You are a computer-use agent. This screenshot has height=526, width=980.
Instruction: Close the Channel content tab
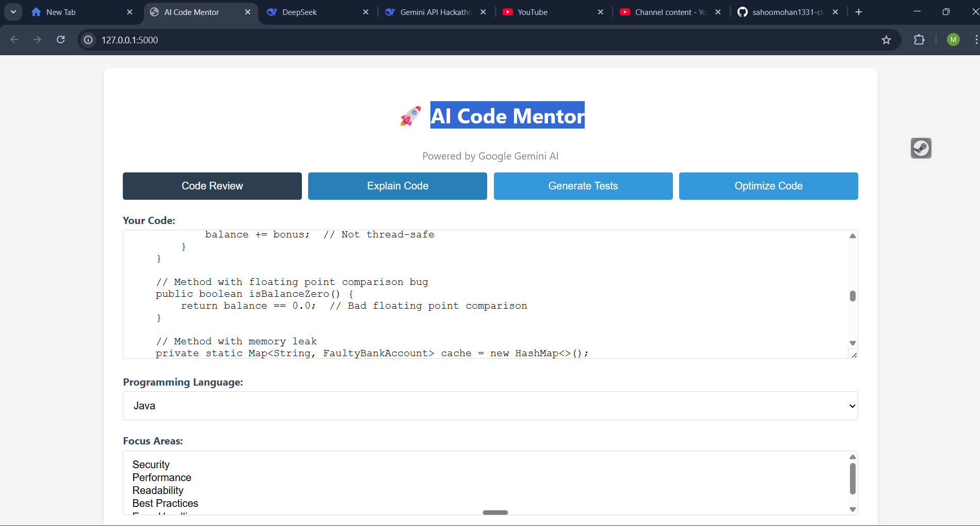pyautogui.click(x=718, y=12)
